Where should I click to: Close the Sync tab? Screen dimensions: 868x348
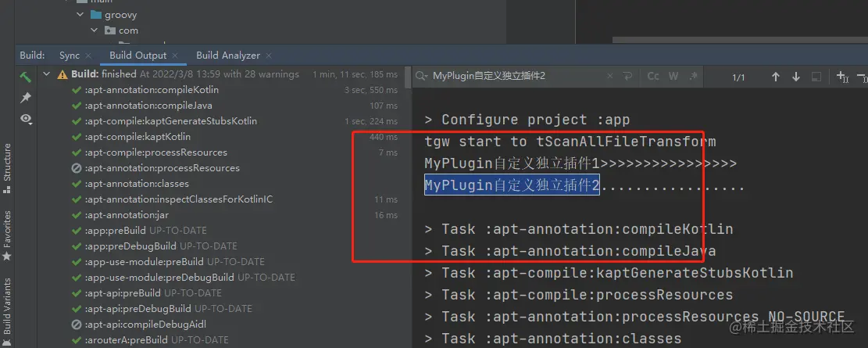pyautogui.click(x=89, y=56)
